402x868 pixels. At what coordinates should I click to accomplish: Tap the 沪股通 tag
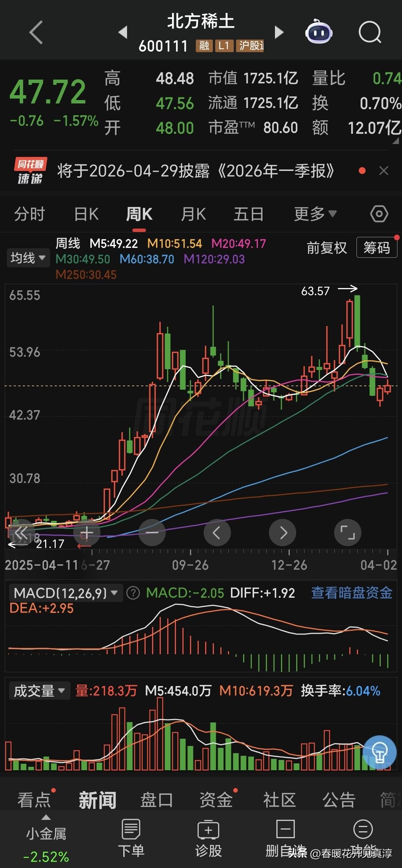(250, 46)
